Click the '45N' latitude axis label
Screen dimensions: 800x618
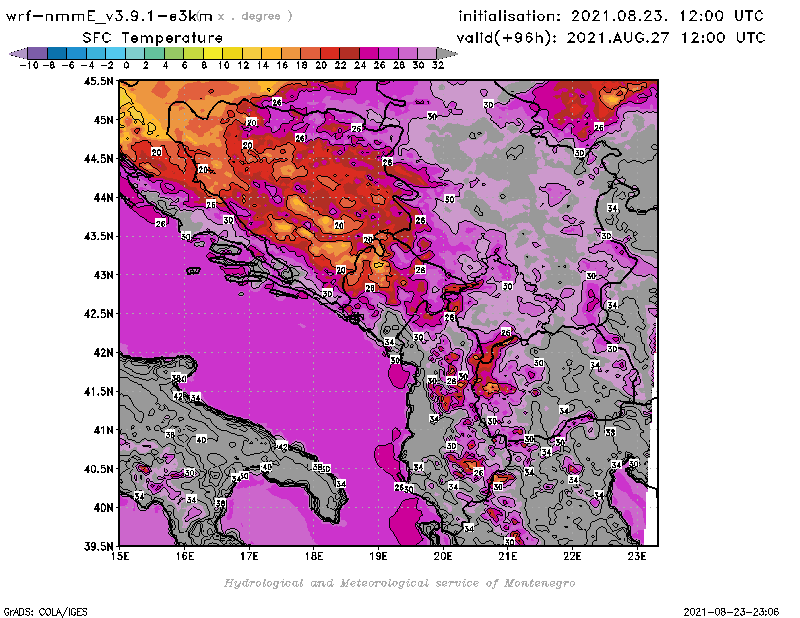point(103,120)
